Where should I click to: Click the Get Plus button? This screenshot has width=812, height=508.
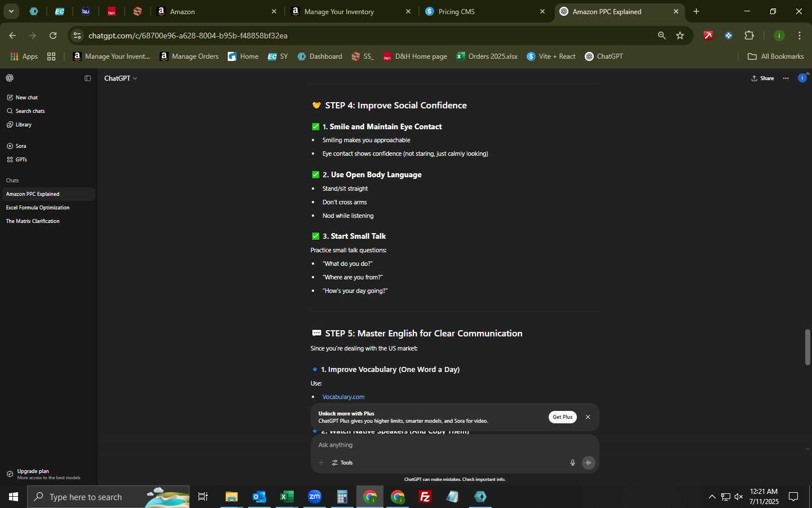562,417
